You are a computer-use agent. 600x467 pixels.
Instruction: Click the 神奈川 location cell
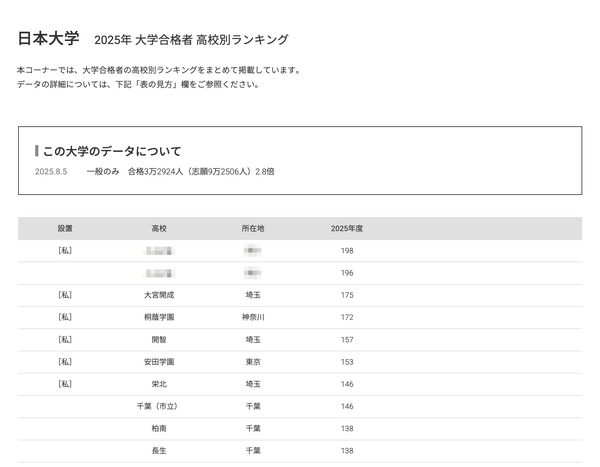pos(253,317)
